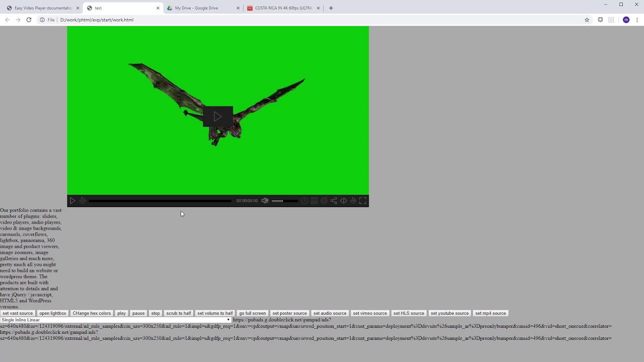
Task: Open the embed code icon
Action: (343, 201)
